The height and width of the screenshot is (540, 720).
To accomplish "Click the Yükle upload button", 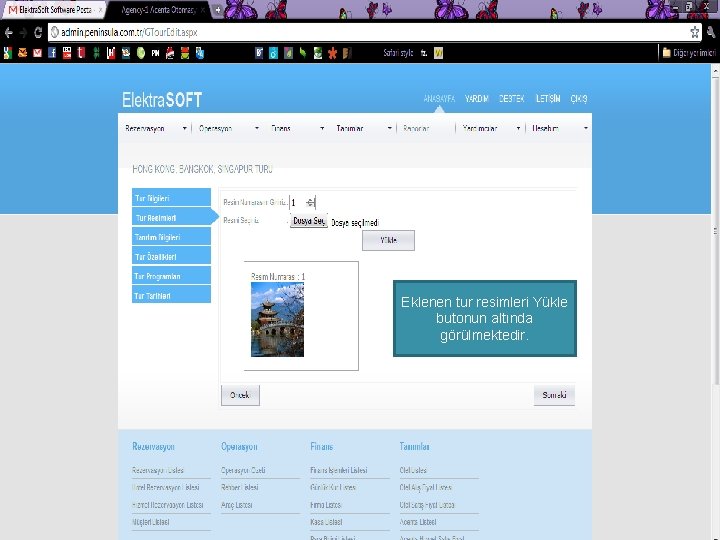I will (388, 240).
